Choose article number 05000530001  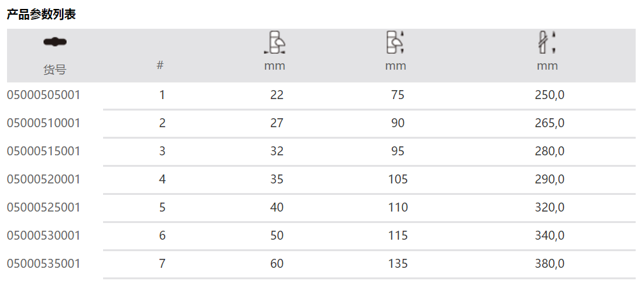[x=44, y=235]
